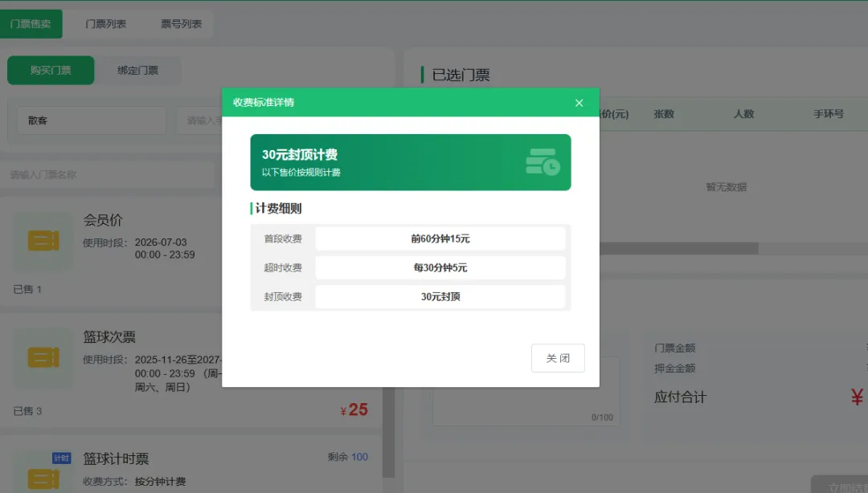Click the 篮球次票 ticket icon
The image size is (868, 493).
pos(43,357)
